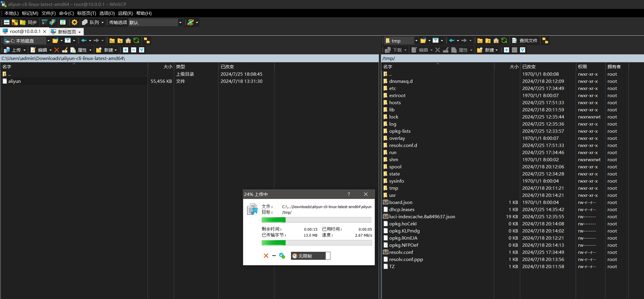Open the 无限制 speed limit dropdown
This screenshot has height=299, width=644.
click(328, 256)
